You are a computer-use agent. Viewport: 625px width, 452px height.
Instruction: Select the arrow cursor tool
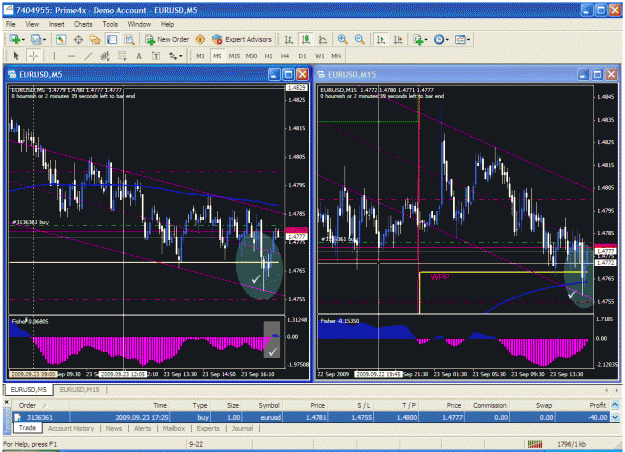(x=16, y=56)
